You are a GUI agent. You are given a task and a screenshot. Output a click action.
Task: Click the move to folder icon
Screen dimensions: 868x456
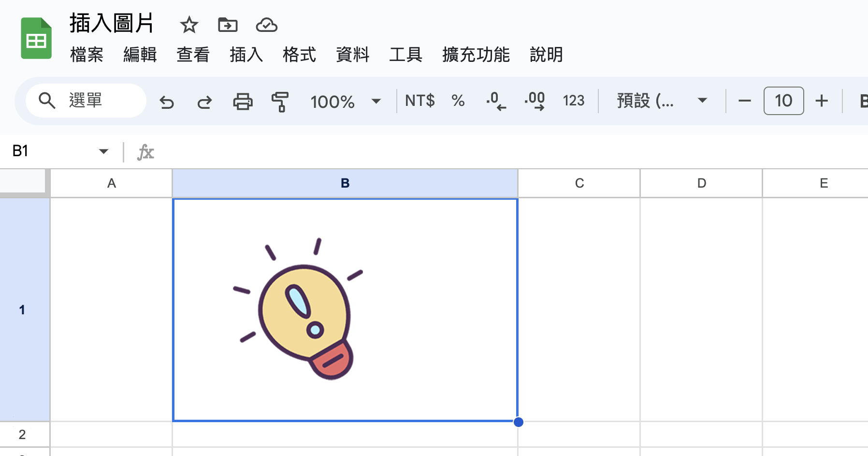(x=228, y=25)
